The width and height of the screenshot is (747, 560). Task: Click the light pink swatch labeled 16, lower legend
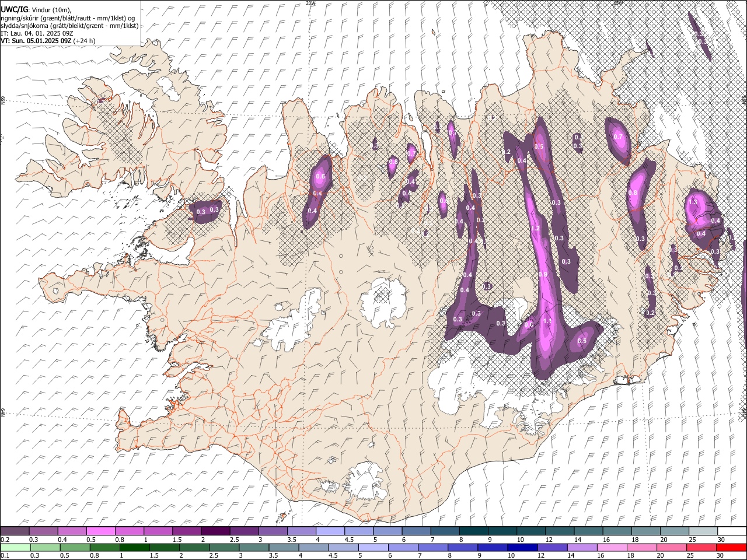[x=611, y=547]
